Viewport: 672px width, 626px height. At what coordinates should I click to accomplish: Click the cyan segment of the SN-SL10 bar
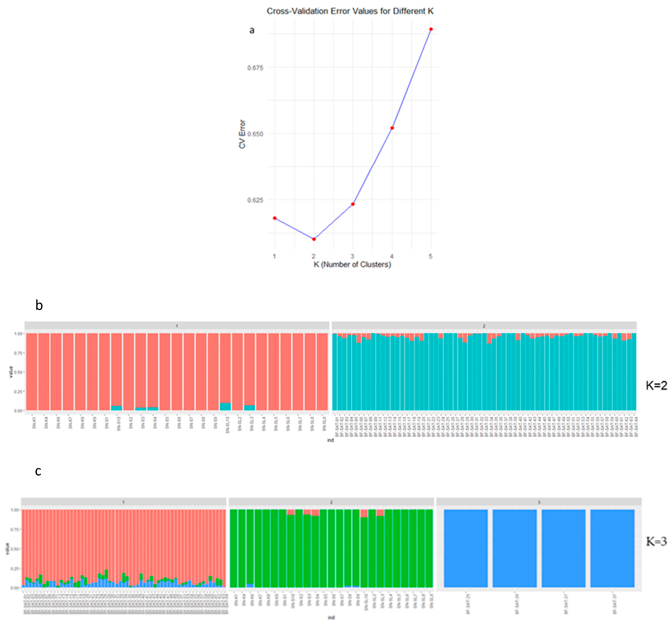(x=225, y=406)
